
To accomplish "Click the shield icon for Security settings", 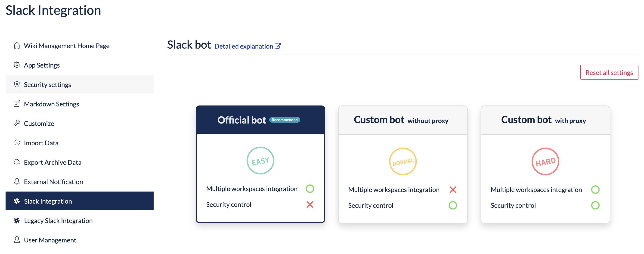I will tap(17, 84).
